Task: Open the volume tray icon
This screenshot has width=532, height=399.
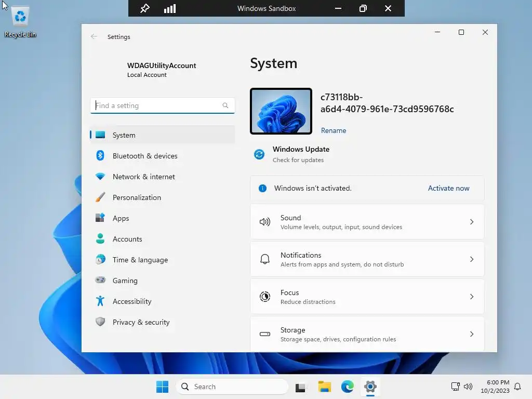Action: coord(468,387)
